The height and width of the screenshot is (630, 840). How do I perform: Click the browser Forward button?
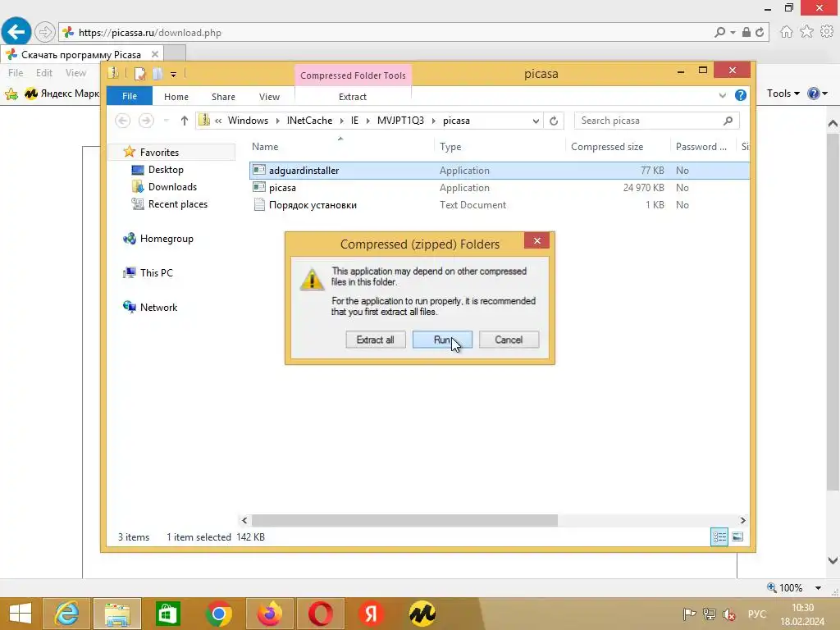(45, 32)
